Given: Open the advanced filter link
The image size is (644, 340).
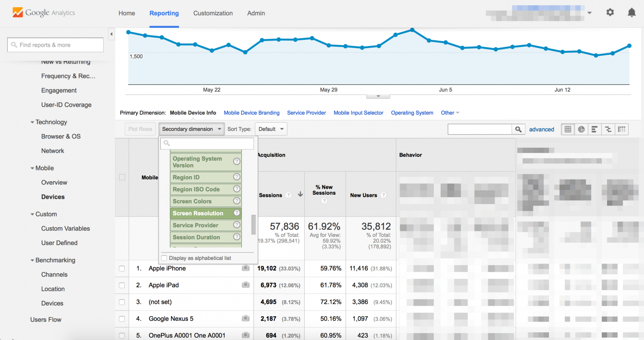Looking at the screenshot, I should click(541, 129).
